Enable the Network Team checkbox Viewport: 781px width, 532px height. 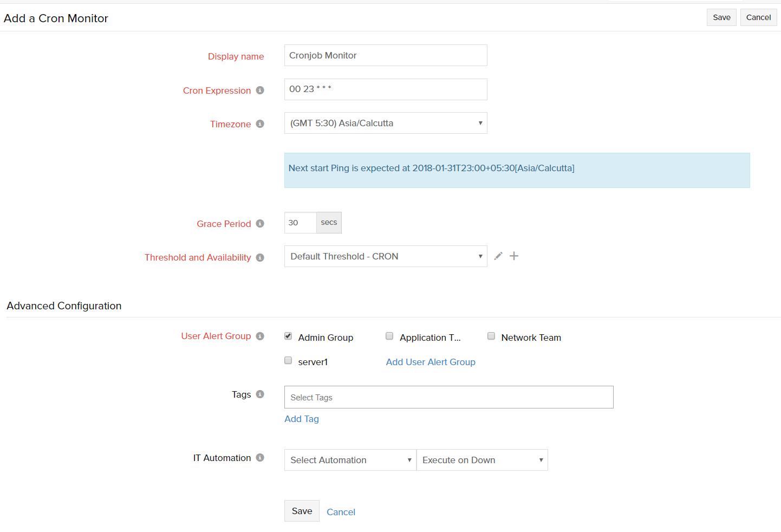(491, 336)
